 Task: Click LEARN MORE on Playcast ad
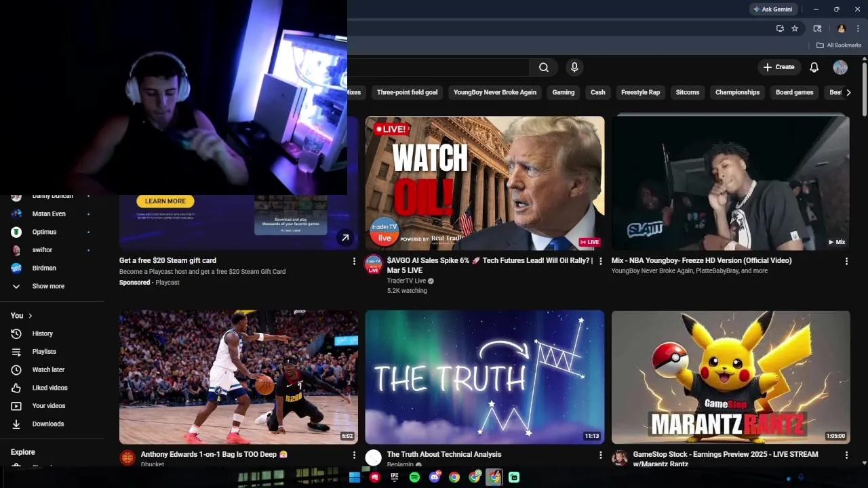click(x=165, y=201)
